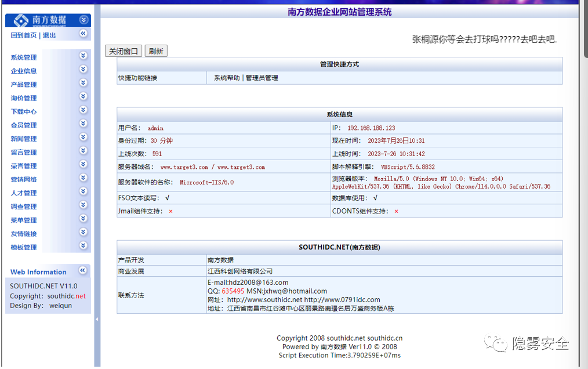Open 系统管理 menu item

[24, 57]
